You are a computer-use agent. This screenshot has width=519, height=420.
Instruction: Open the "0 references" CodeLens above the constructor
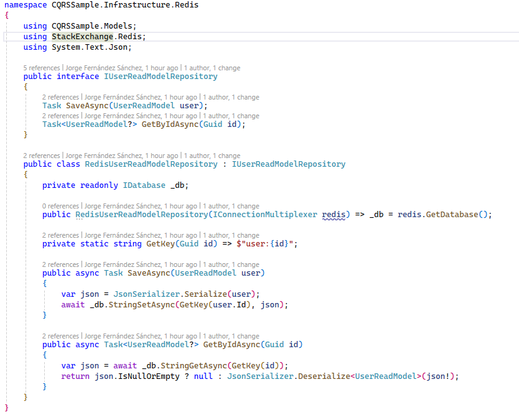point(60,206)
